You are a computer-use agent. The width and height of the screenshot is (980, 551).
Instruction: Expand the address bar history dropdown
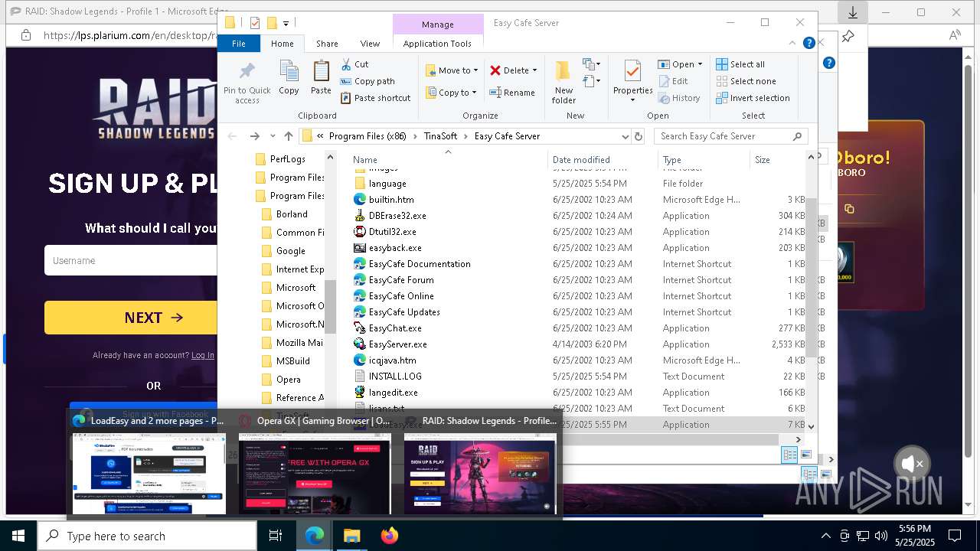626,136
